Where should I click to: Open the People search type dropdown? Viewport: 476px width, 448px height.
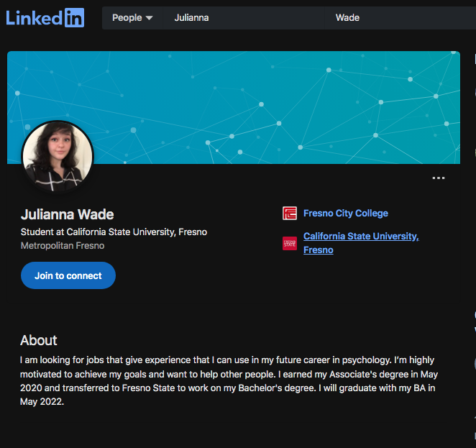pos(132,18)
